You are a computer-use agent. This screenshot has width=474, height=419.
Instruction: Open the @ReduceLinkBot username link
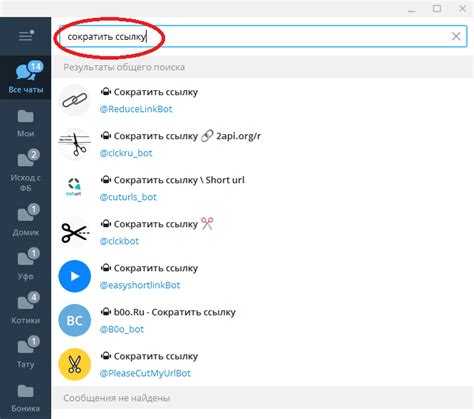136,109
